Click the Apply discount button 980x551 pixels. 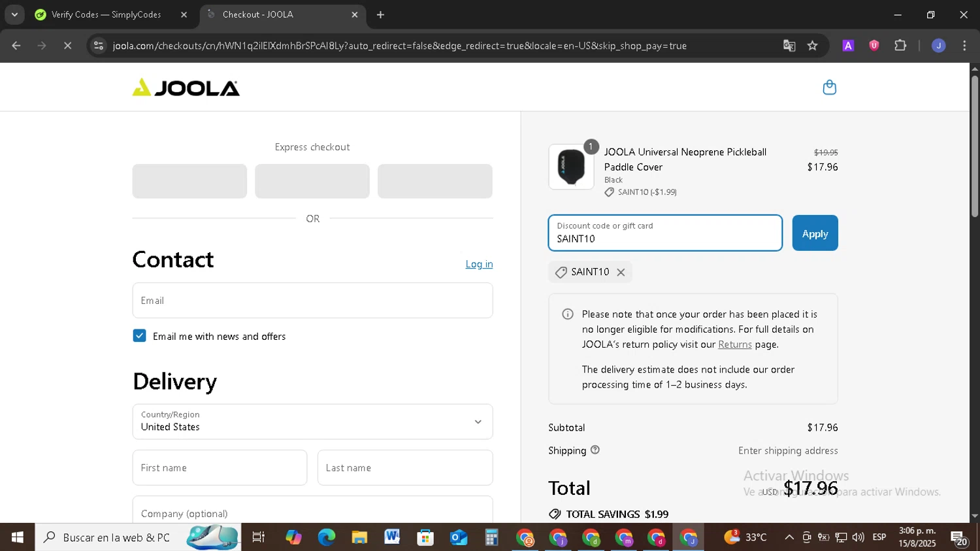(x=815, y=233)
